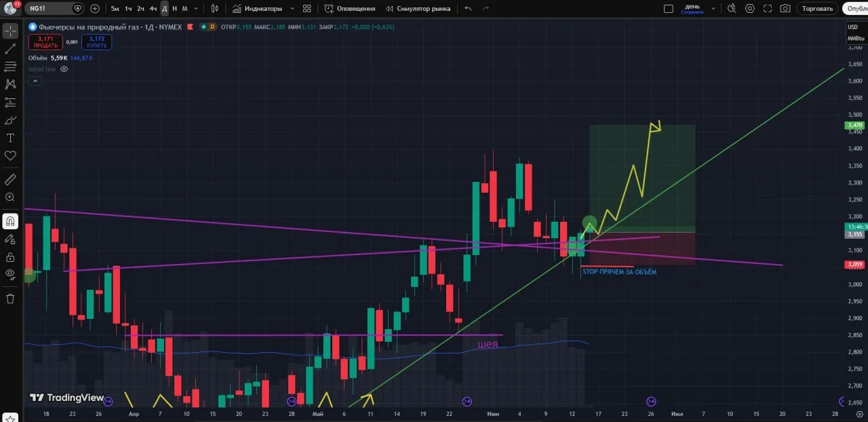Toggle lock all drawings
Screen dimensions: 868x422
coord(10,257)
